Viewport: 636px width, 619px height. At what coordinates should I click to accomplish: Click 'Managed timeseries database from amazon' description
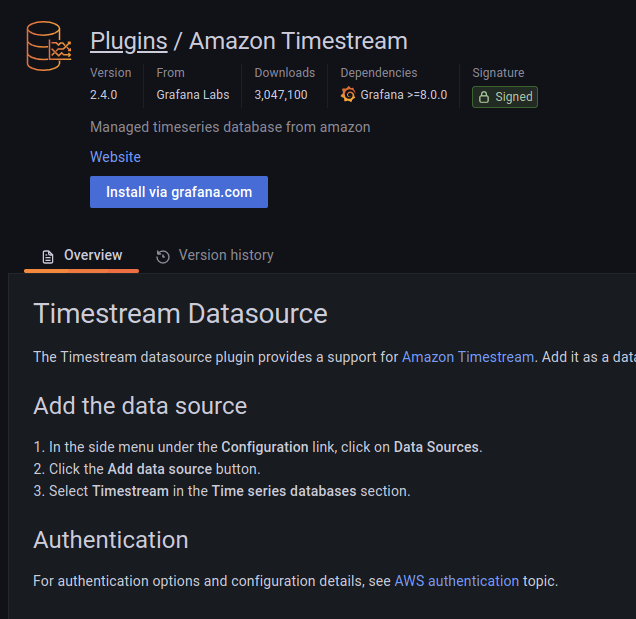point(230,127)
